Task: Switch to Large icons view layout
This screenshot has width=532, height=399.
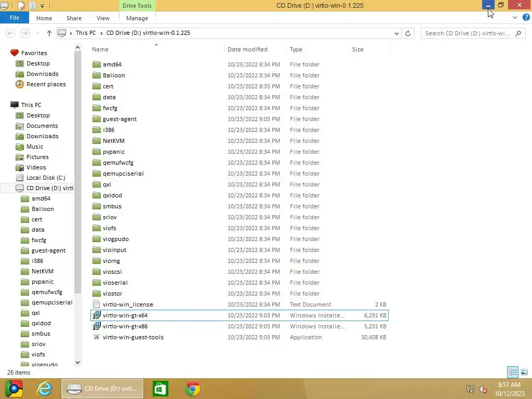Action: click(x=524, y=372)
